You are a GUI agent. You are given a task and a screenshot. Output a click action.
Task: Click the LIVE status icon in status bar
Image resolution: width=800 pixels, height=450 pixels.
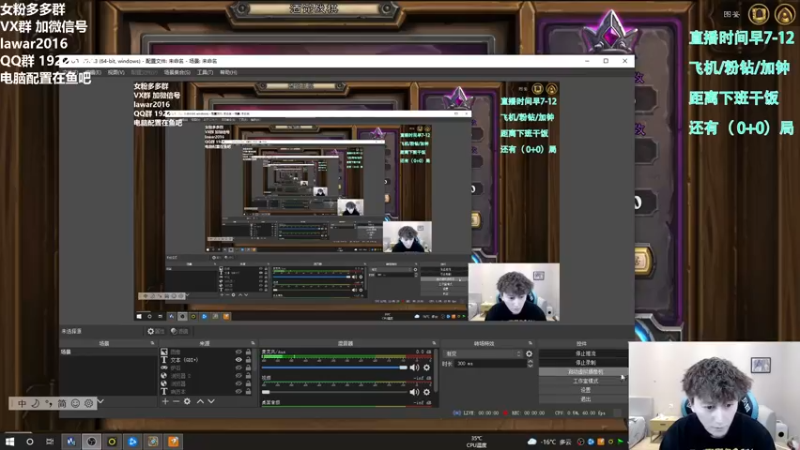(457, 413)
